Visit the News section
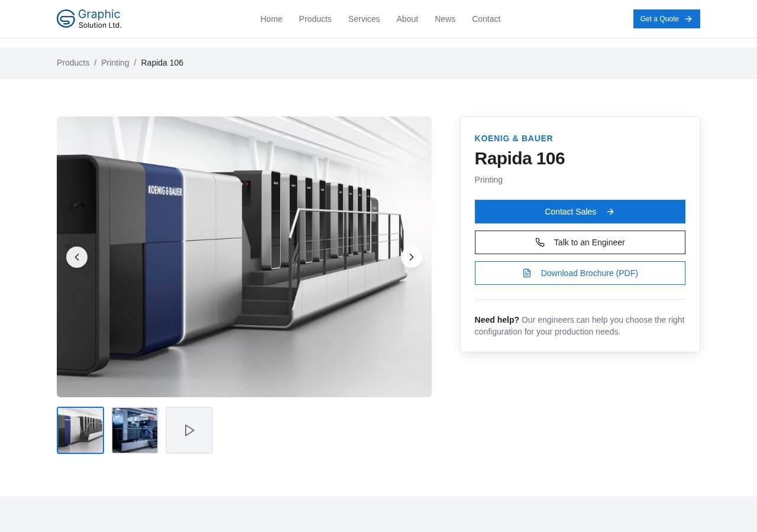Screen dimensions: 757x532 [445, 19]
